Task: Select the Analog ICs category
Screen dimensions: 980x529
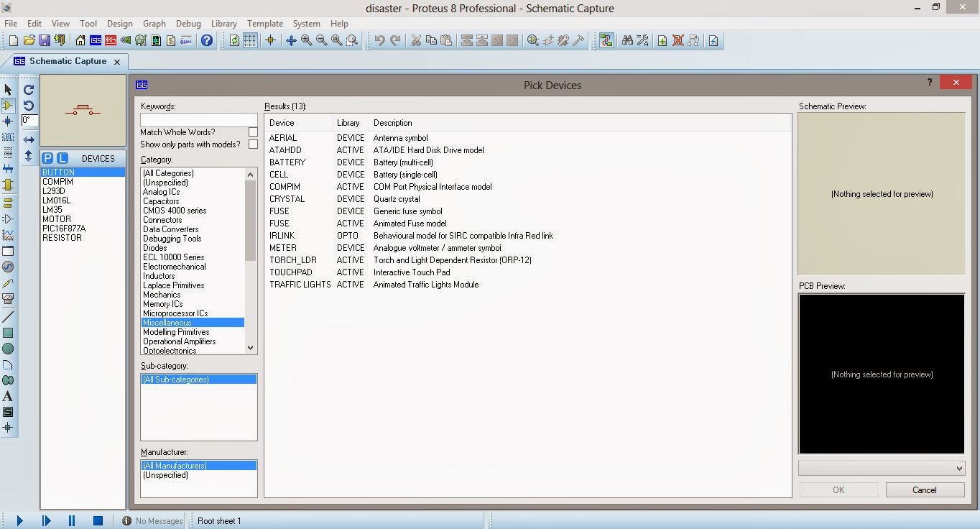Action: [161, 192]
